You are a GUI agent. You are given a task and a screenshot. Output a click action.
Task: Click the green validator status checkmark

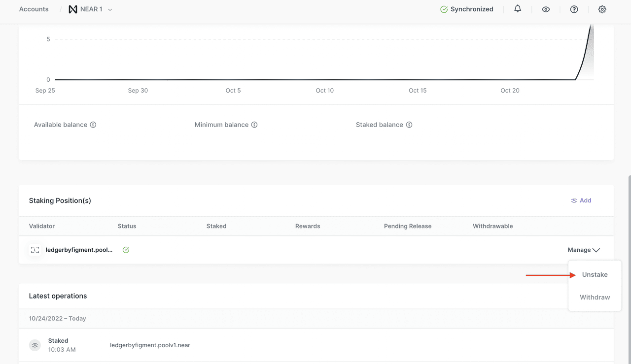(x=126, y=250)
